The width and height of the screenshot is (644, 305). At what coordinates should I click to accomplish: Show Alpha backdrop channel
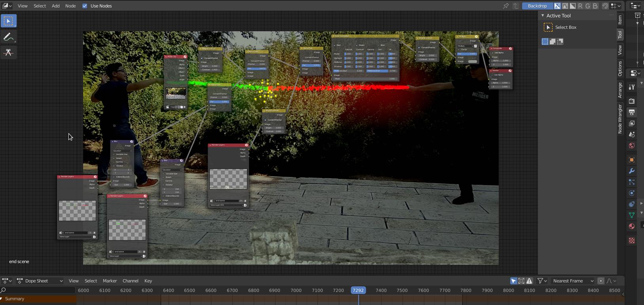(x=572, y=6)
